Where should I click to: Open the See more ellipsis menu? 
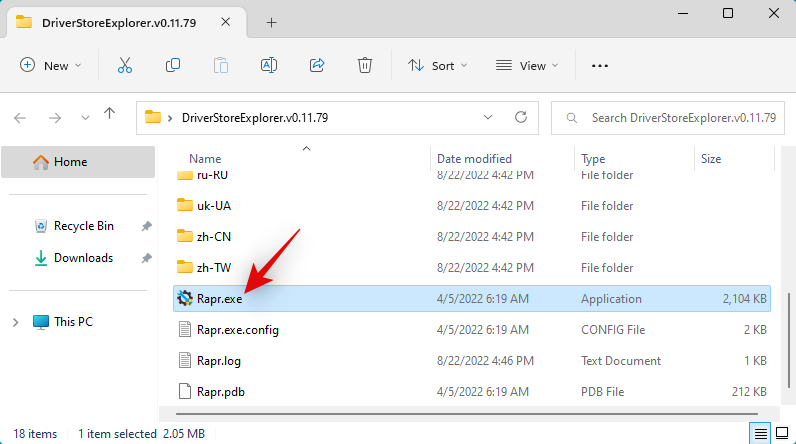tap(600, 65)
